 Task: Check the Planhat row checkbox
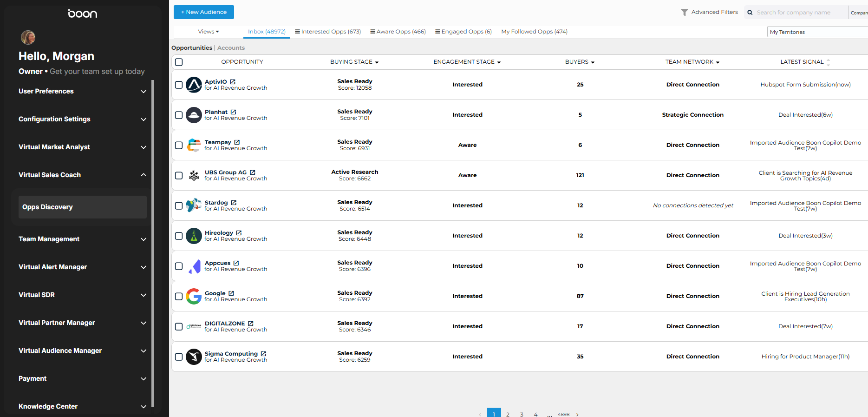[179, 115]
